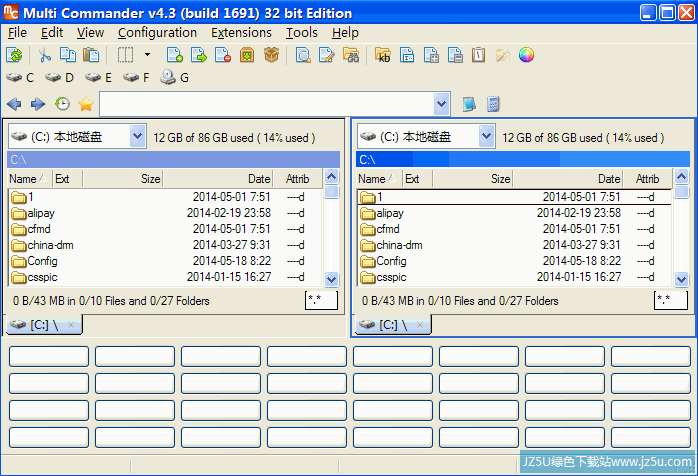Screen dimensions: 698x476
Task: Click the Cut scissors icon
Action: click(44, 55)
